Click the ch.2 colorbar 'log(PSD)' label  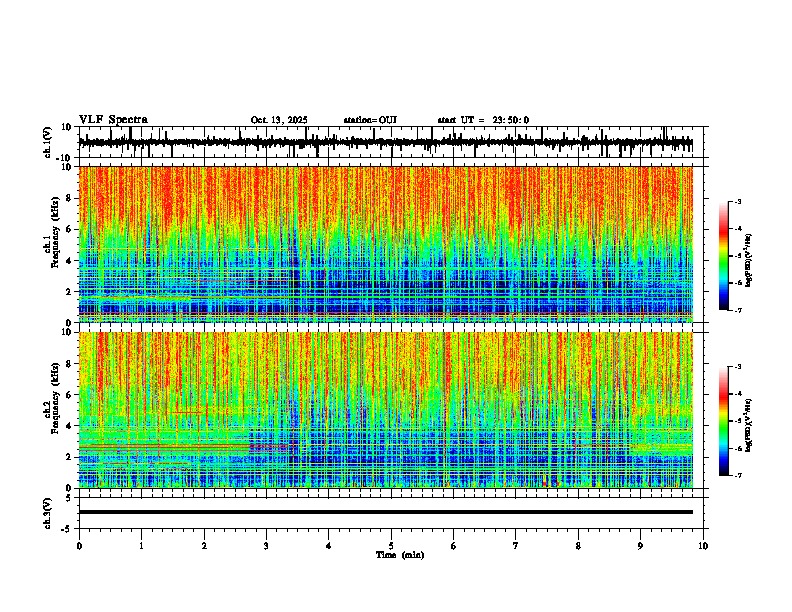[x=749, y=426]
